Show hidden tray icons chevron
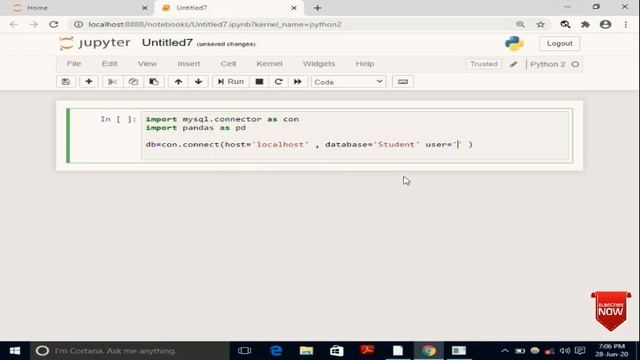Screen dimensions: 640x360 coord(504,351)
